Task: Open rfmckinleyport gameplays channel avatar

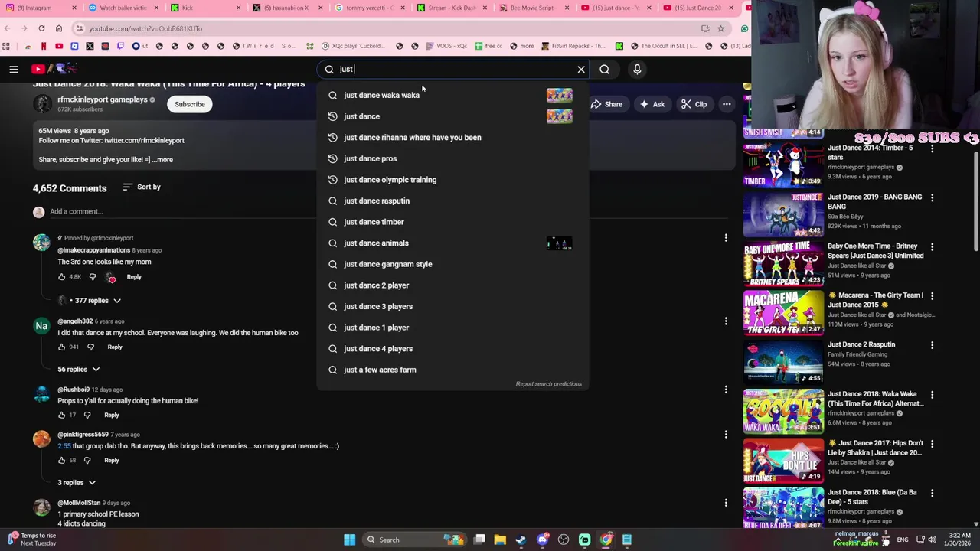Action: tap(43, 104)
